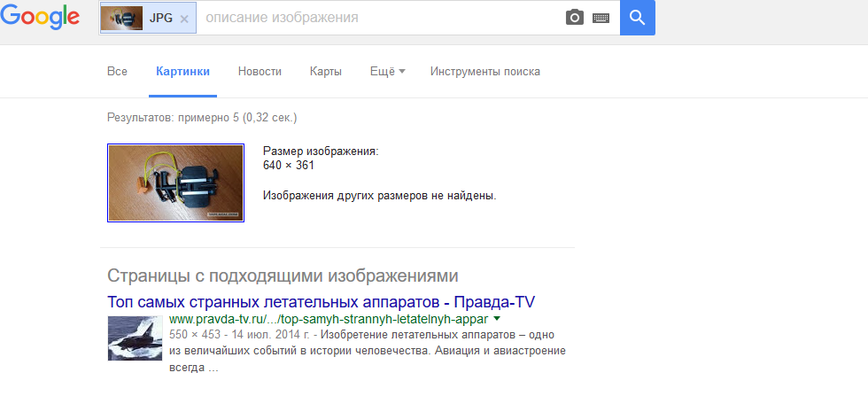
Task: Open 'Инструменты поиска' options
Action: tap(484, 72)
